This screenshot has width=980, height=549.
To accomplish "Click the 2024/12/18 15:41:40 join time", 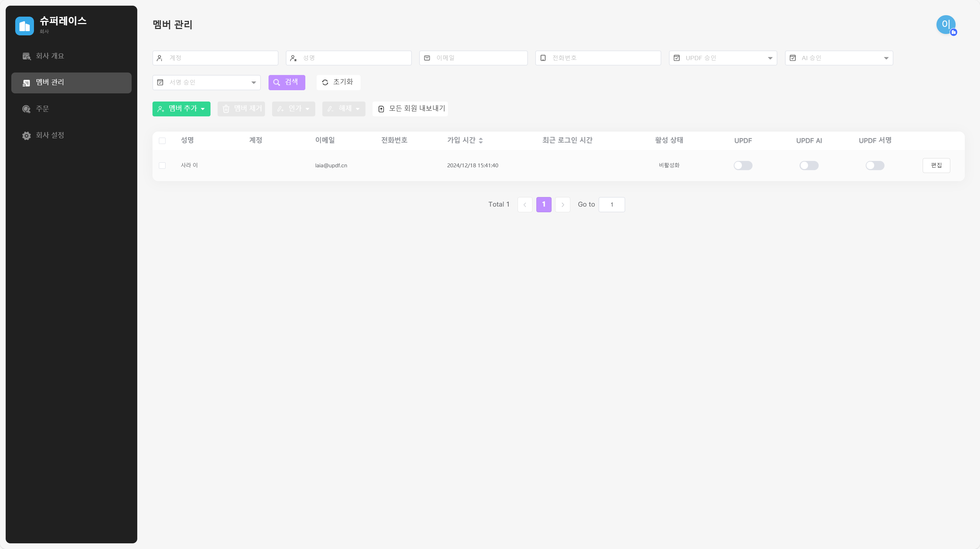I will [x=473, y=166].
